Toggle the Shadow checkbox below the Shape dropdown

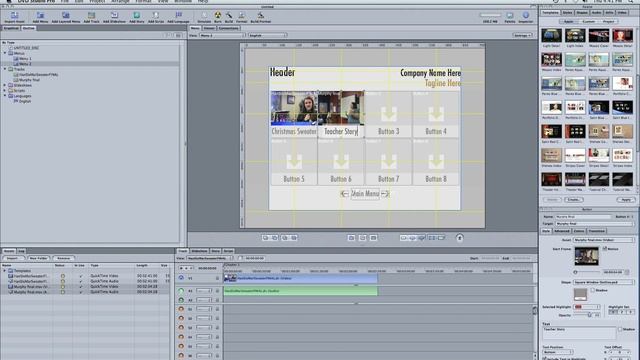click(x=593, y=290)
